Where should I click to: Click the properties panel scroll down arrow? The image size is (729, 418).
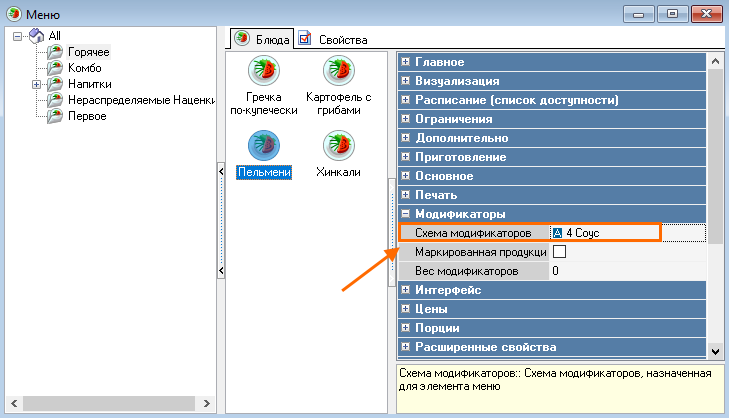[x=714, y=351]
